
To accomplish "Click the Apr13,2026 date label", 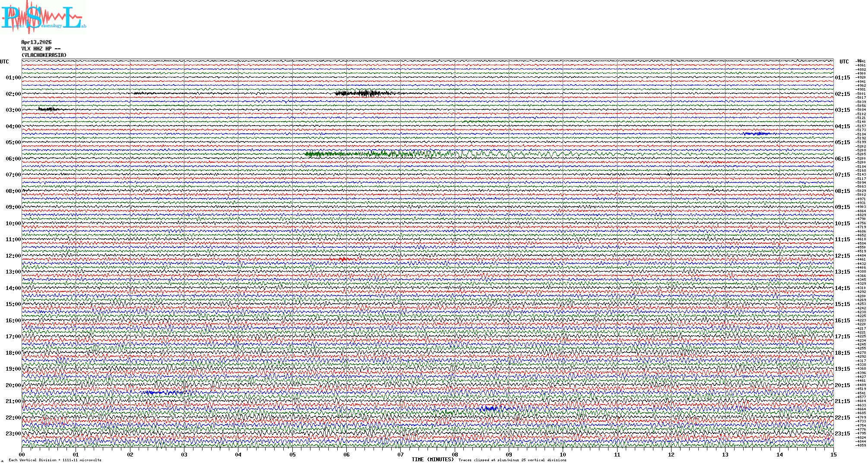I will (x=36, y=42).
